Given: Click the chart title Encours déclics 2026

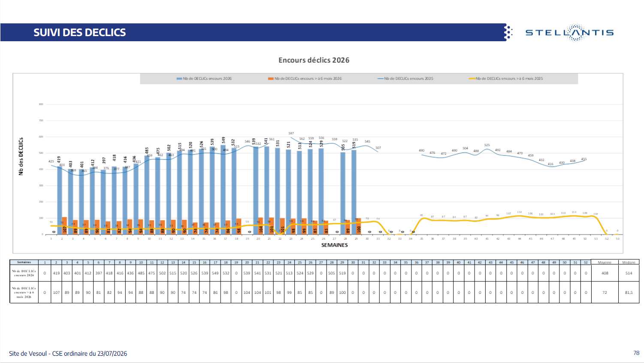Looking at the screenshot, I should click(314, 60).
